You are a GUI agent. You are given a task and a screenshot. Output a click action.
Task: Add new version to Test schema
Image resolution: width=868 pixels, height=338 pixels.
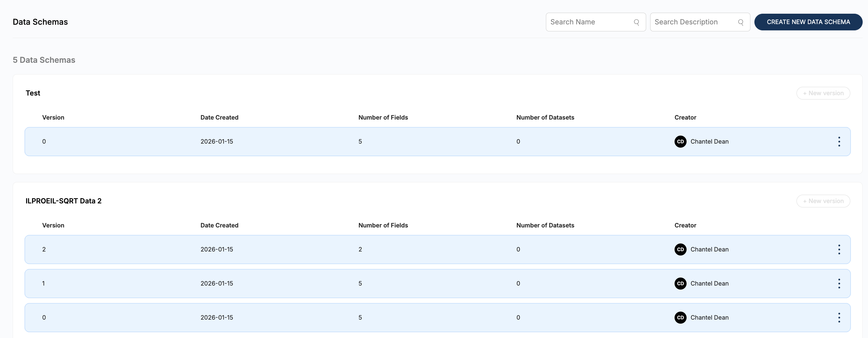[823, 93]
